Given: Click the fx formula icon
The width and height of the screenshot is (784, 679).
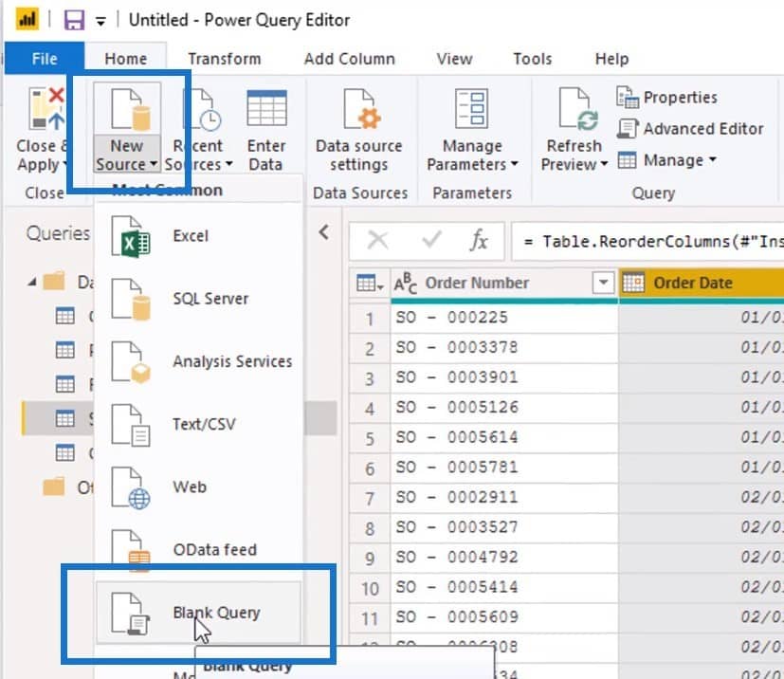Looking at the screenshot, I should (x=479, y=241).
